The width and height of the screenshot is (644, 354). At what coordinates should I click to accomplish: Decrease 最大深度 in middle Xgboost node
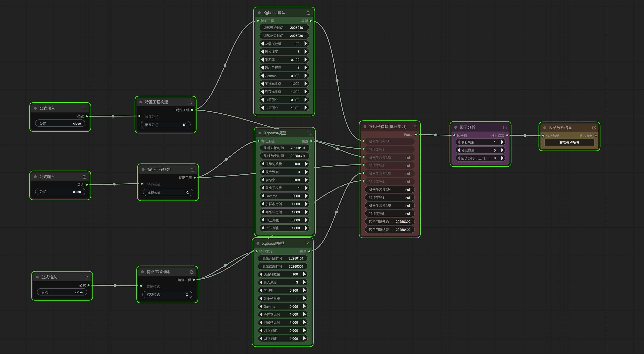(x=263, y=172)
